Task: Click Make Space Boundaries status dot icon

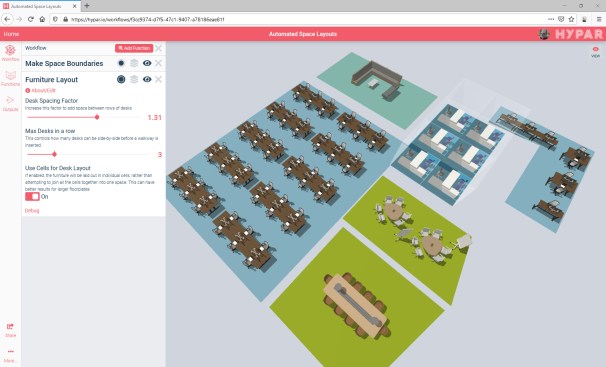Action: [x=121, y=63]
